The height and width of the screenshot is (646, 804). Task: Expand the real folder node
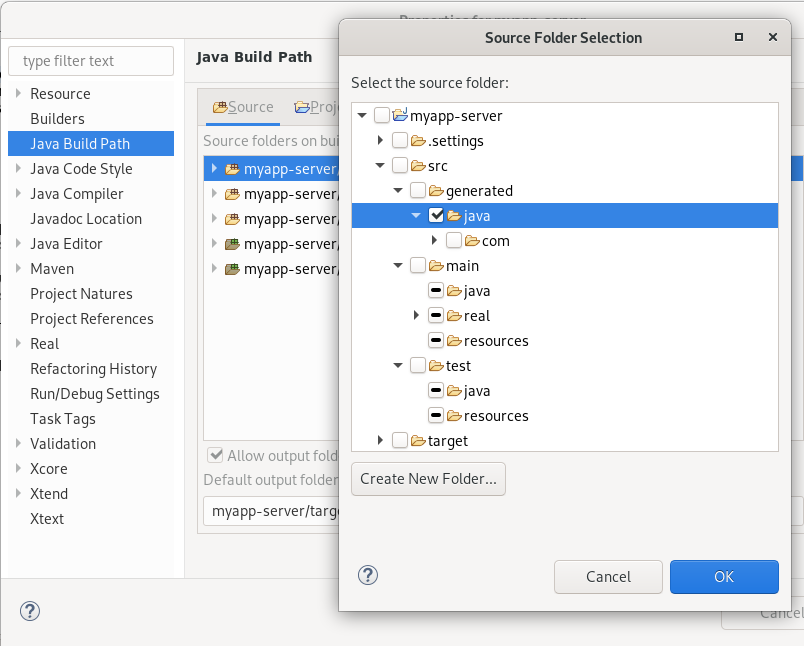416,315
